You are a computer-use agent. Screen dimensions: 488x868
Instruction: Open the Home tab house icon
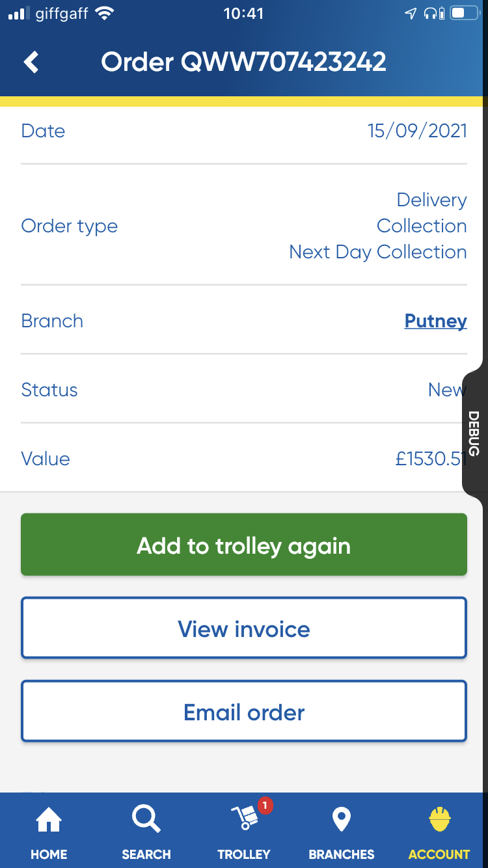coord(49,820)
